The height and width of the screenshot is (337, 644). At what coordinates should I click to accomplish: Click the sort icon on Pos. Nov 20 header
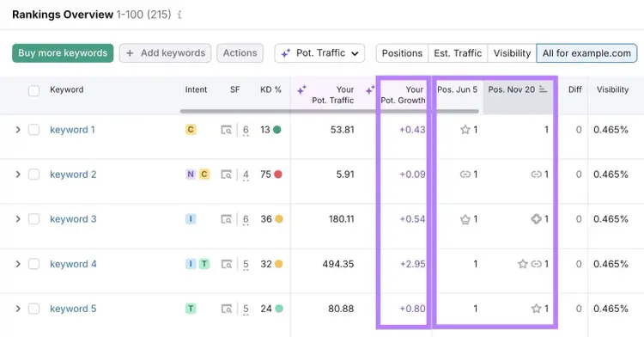tap(543, 89)
